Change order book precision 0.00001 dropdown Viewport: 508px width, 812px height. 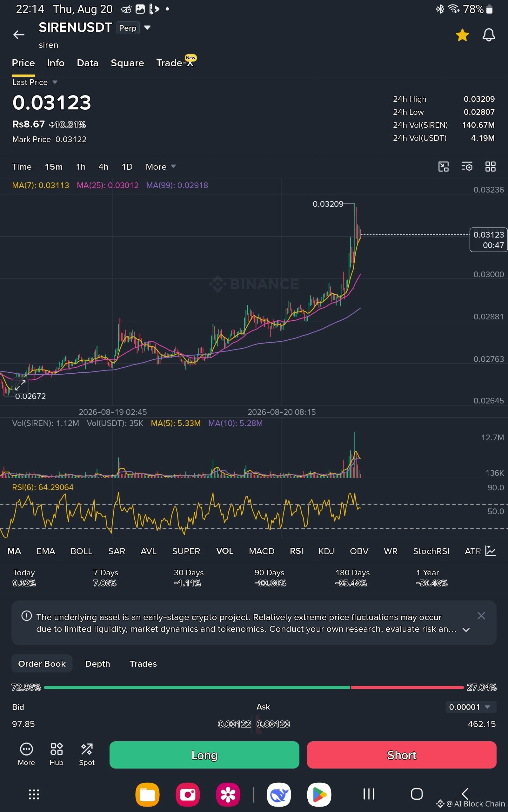click(471, 707)
